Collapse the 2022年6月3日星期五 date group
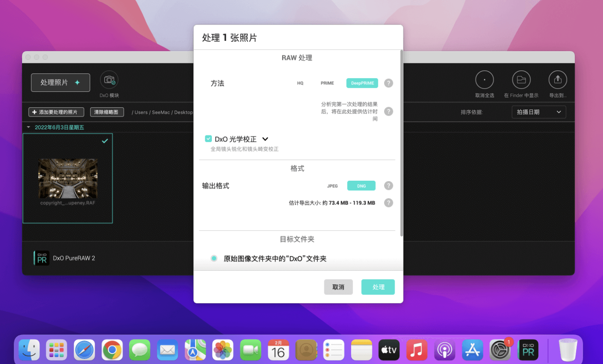 coord(29,127)
